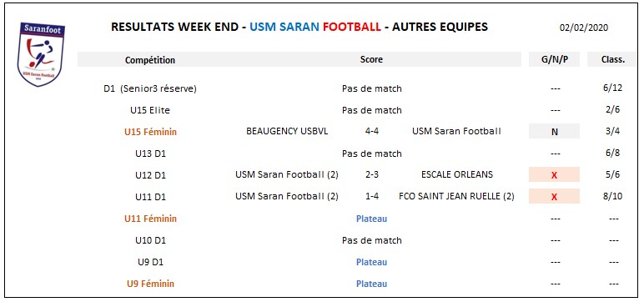
Task: Click the red X for U12 D1
Action: (554, 175)
